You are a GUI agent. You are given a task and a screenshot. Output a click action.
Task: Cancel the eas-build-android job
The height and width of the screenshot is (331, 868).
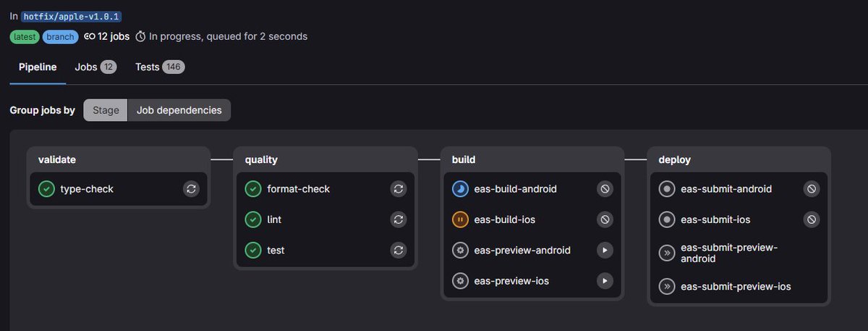tap(605, 189)
